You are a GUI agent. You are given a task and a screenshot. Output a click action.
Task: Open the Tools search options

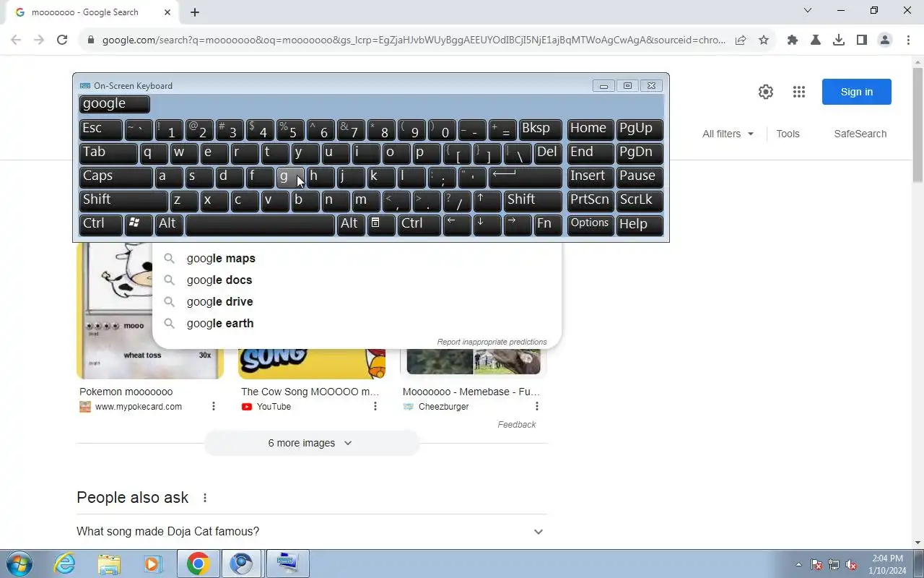(788, 134)
